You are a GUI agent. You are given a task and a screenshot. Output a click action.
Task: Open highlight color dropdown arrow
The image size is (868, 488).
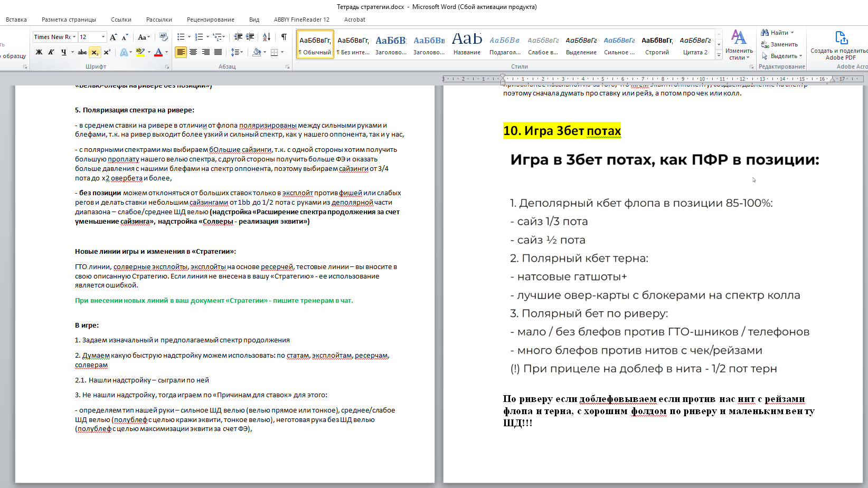(x=149, y=52)
